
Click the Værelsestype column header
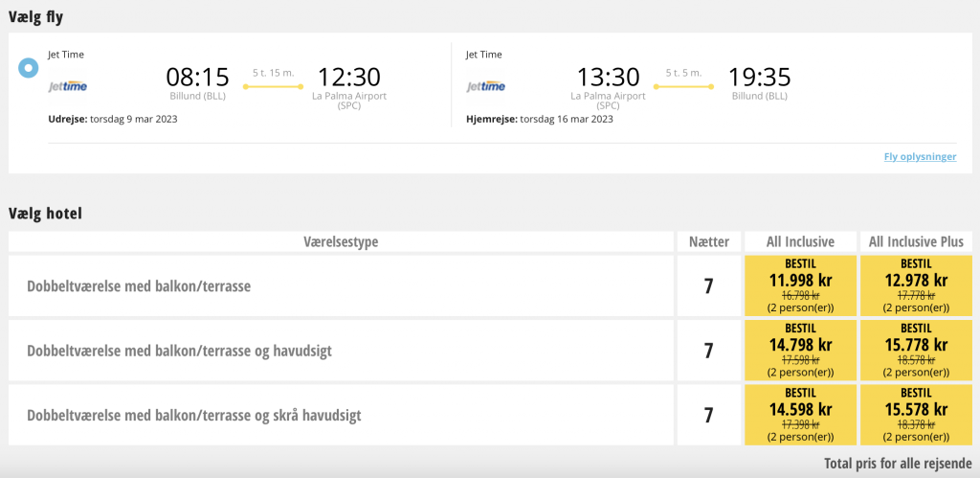point(341,241)
